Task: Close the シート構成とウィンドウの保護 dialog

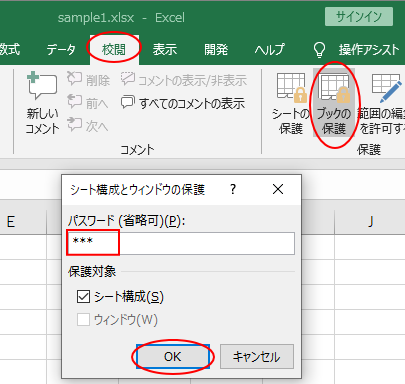Action: point(278,189)
